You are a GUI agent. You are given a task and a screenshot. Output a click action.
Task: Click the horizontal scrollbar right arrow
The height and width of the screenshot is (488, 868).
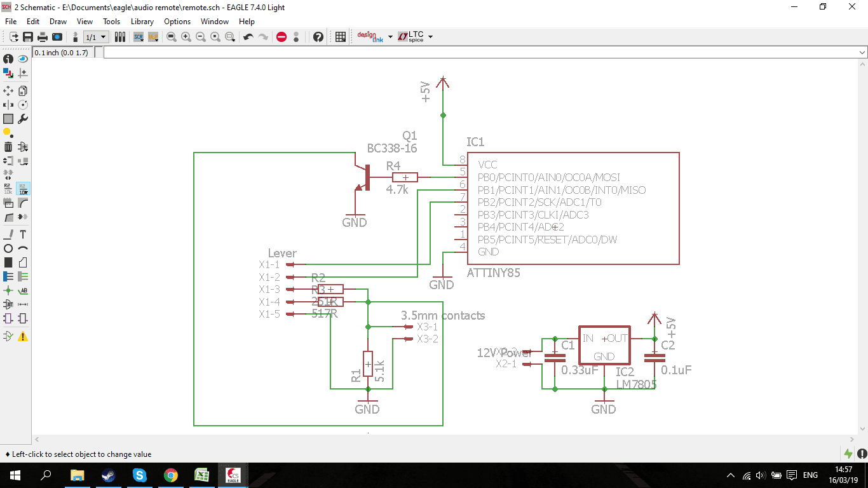(852, 439)
